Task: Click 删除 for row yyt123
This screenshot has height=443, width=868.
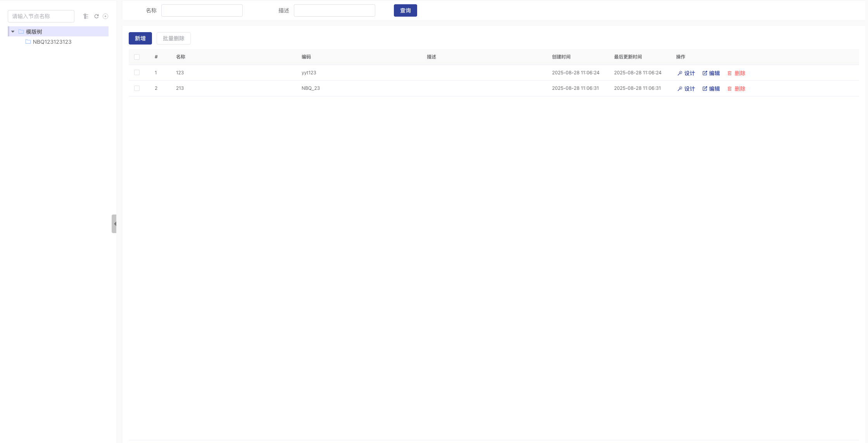Action: pyautogui.click(x=736, y=73)
